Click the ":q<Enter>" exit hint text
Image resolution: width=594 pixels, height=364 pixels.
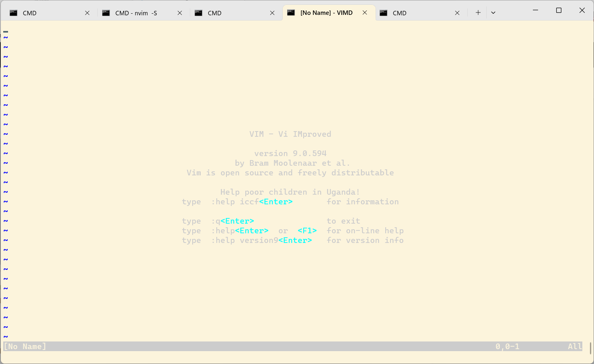coord(233,221)
